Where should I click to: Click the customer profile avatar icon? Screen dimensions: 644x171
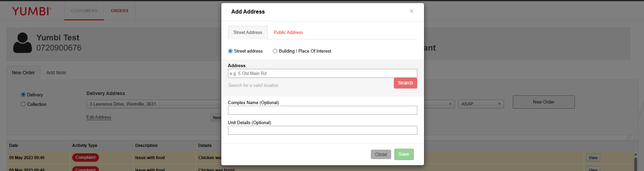click(x=22, y=43)
